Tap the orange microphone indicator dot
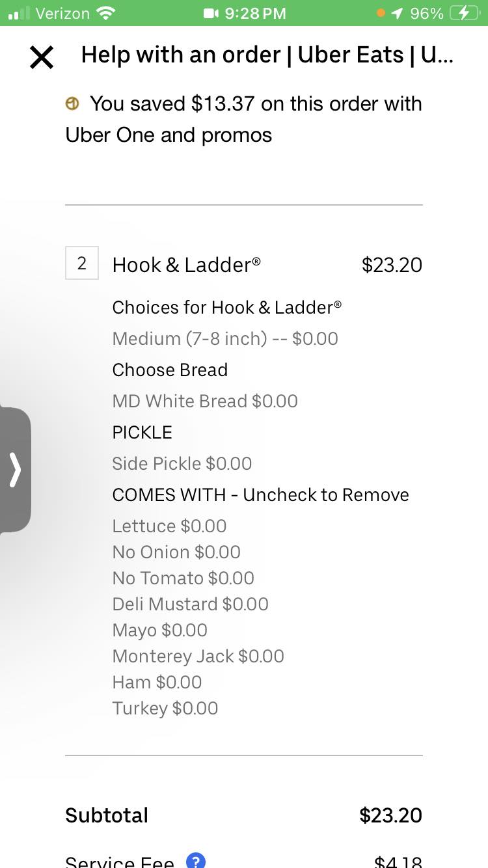 pos(381,13)
